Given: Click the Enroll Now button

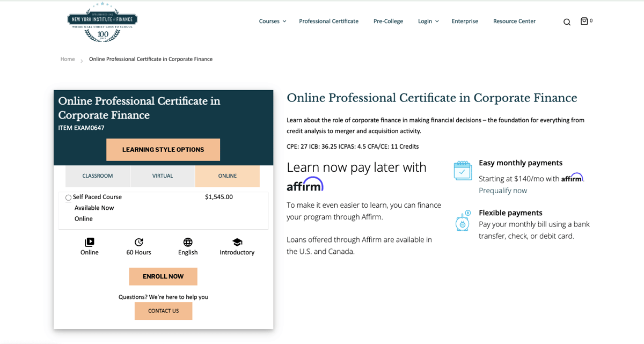Looking at the screenshot, I should click(163, 276).
